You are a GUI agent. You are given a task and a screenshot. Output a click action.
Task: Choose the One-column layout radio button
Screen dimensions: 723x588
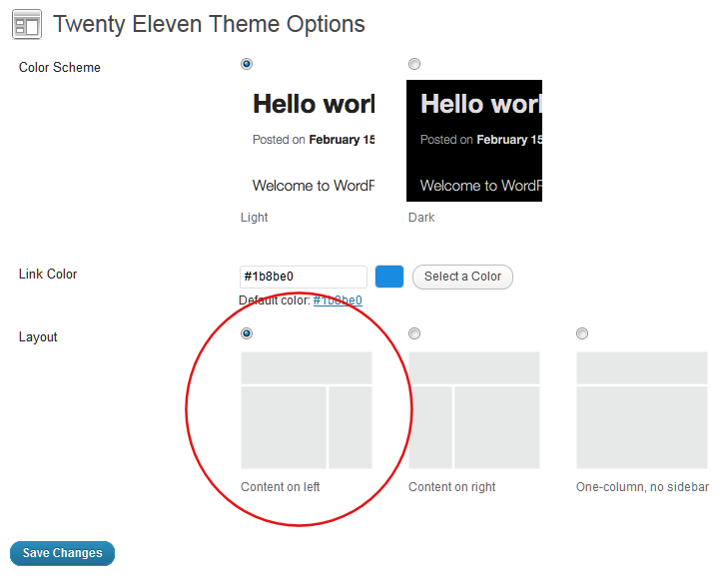(582, 333)
